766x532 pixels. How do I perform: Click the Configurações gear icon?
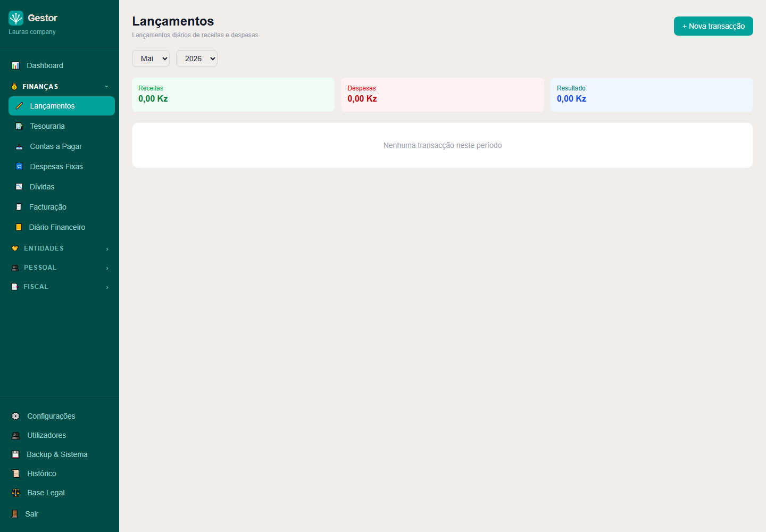pyautogui.click(x=15, y=416)
